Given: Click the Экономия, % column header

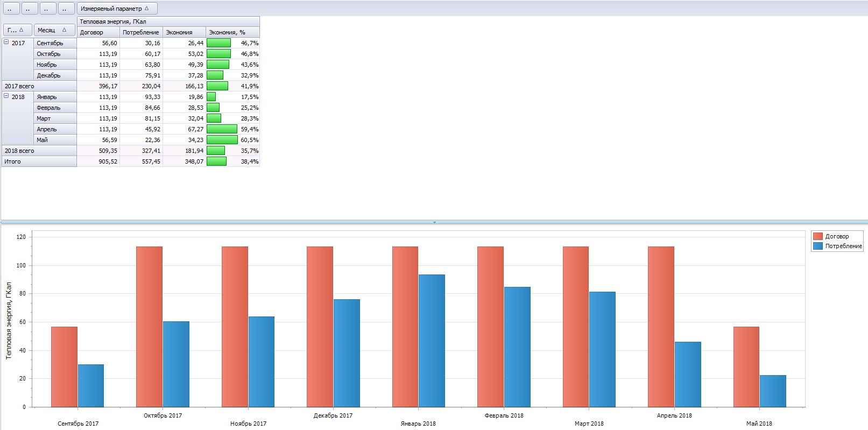Looking at the screenshot, I should pyautogui.click(x=232, y=32).
